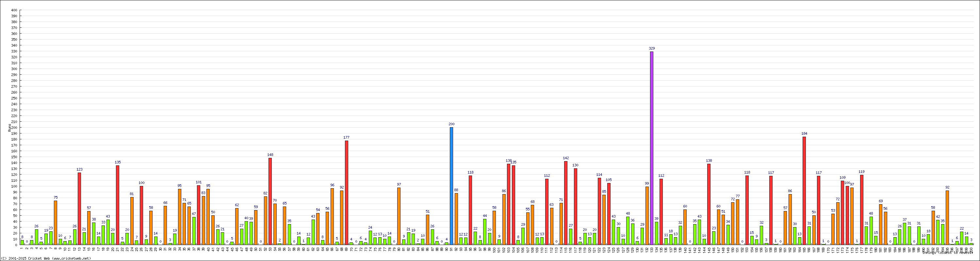
Task: Click the red bar labeled 142
Action: [566, 203]
